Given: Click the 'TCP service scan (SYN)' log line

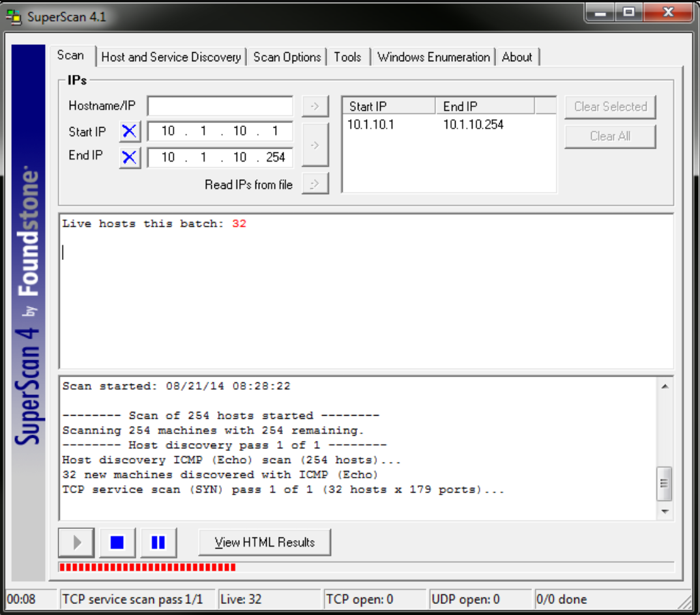Looking at the screenshot, I should (283, 490).
